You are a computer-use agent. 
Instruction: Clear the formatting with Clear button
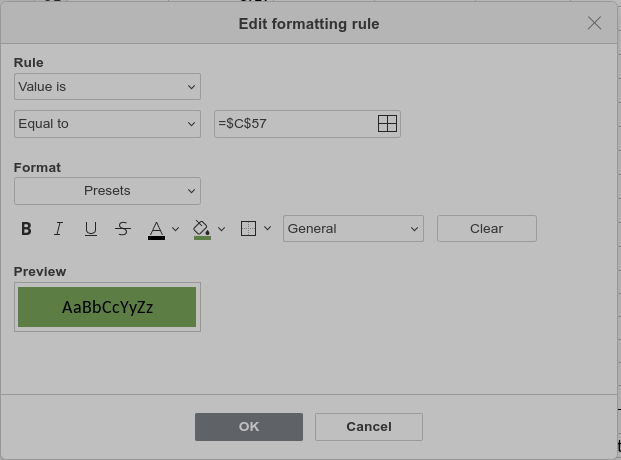pos(487,229)
